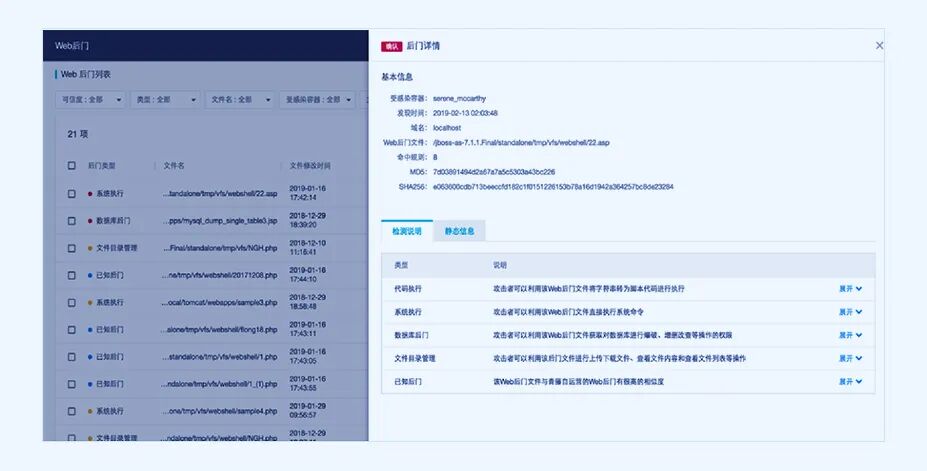The height and width of the screenshot is (471, 927).
Task: Click the 文件名 column header in the list
Action: pyautogui.click(x=174, y=166)
